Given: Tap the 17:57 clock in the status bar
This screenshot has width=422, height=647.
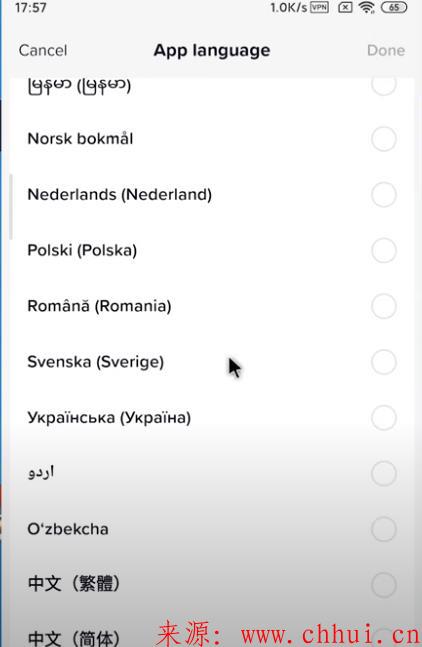Looking at the screenshot, I should [x=31, y=7].
